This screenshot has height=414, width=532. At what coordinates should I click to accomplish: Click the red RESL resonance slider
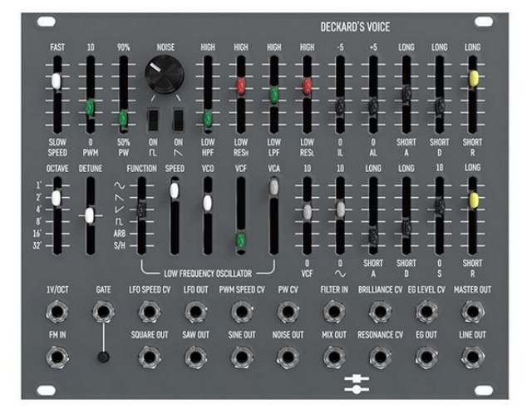tap(307, 86)
